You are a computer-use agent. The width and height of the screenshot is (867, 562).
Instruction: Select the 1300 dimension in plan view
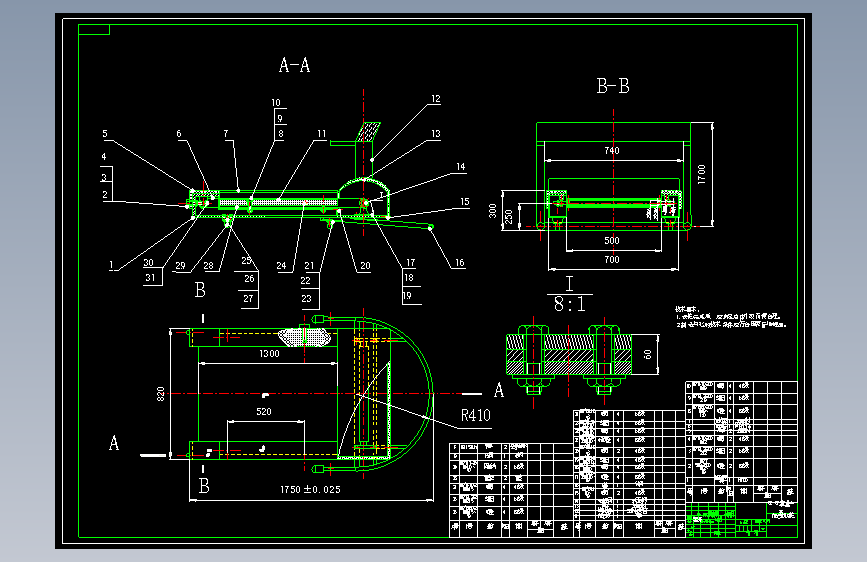[269, 354]
